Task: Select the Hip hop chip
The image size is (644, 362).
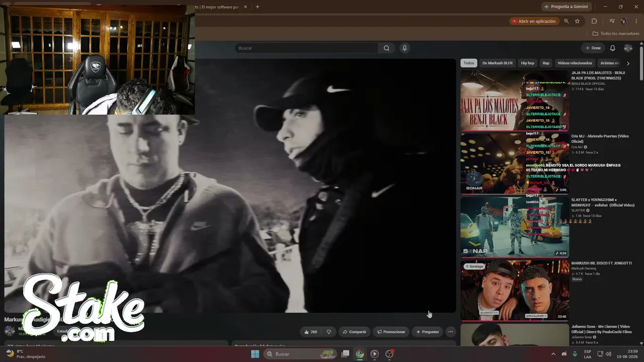Action: [528, 63]
